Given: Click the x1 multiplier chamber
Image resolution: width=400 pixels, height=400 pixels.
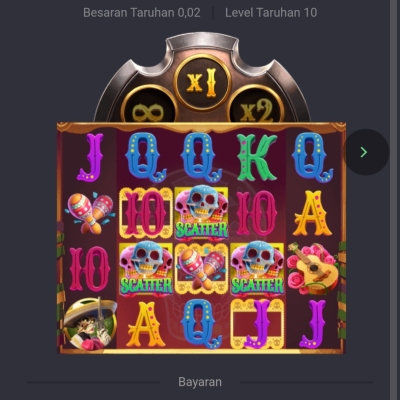Looking at the screenshot, I should coord(202,82).
